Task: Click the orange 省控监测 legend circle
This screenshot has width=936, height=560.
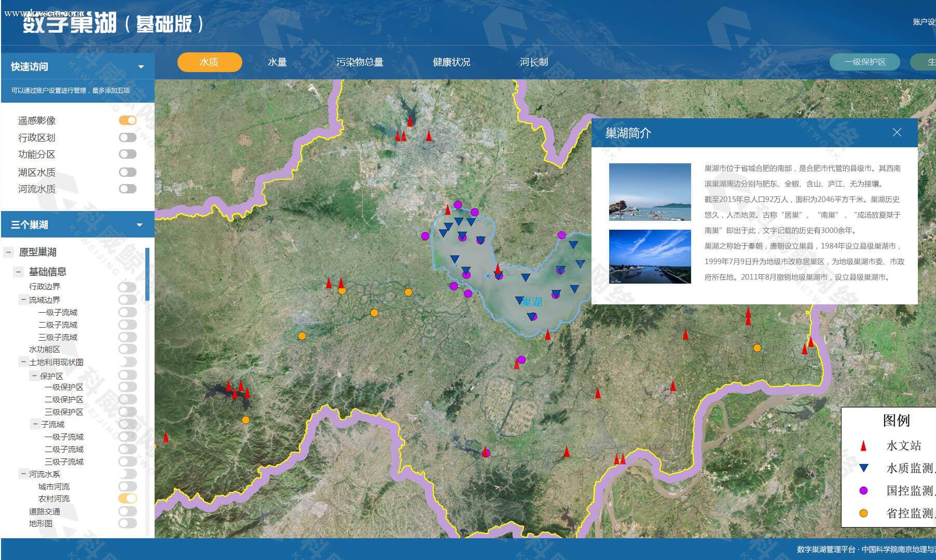Action: (863, 513)
